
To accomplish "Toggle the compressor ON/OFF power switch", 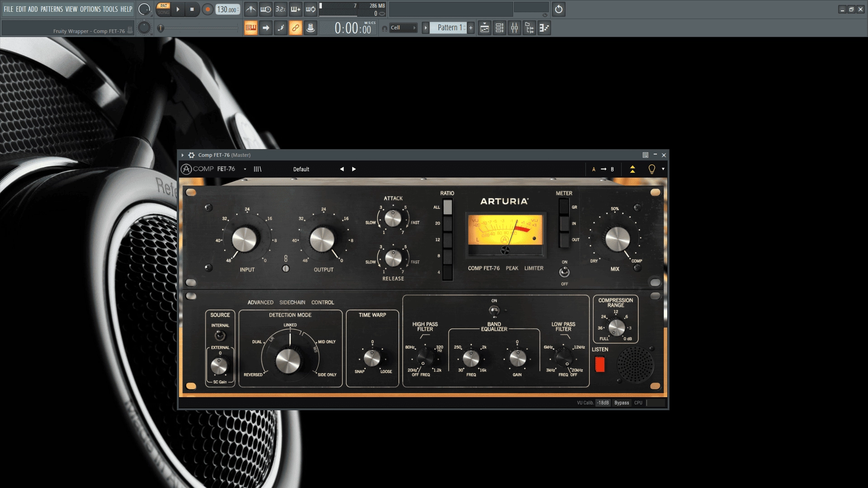I will tap(564, 272).
